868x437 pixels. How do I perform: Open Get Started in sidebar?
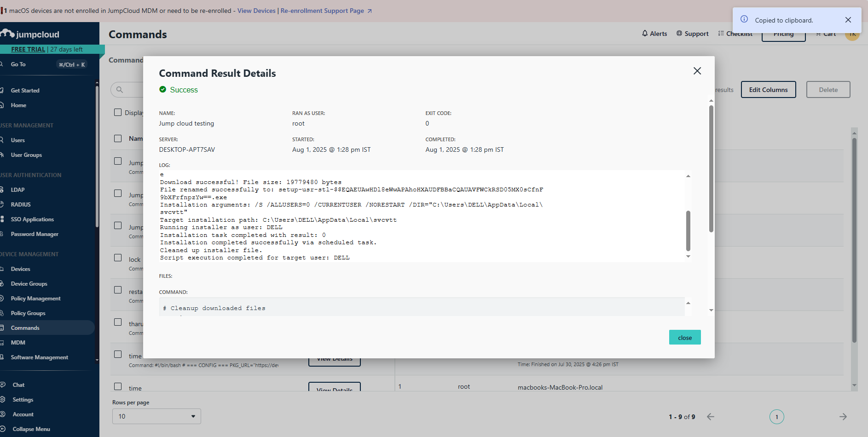click(25, 91)
